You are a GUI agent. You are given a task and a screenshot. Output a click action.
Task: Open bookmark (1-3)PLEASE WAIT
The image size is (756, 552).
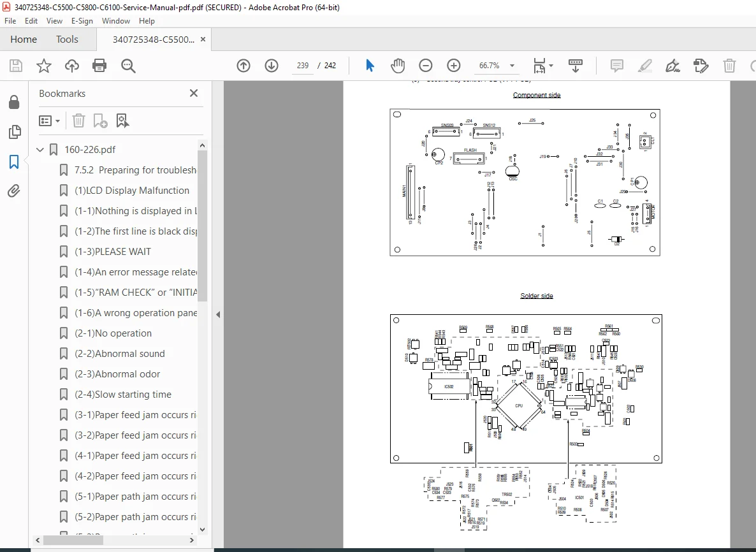(112, 252)
